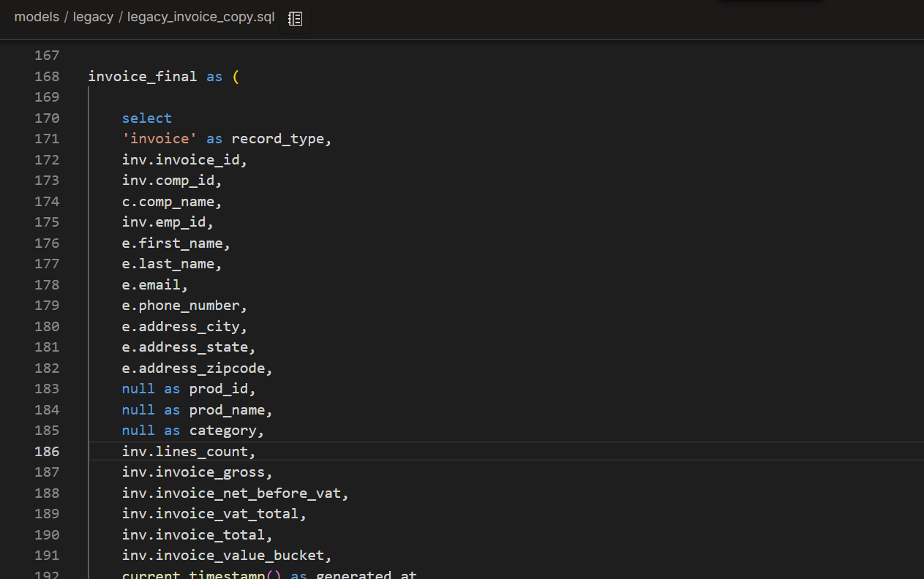Place cursor on 'inv.invoice_gross,' line

click(x=198, y=472)
